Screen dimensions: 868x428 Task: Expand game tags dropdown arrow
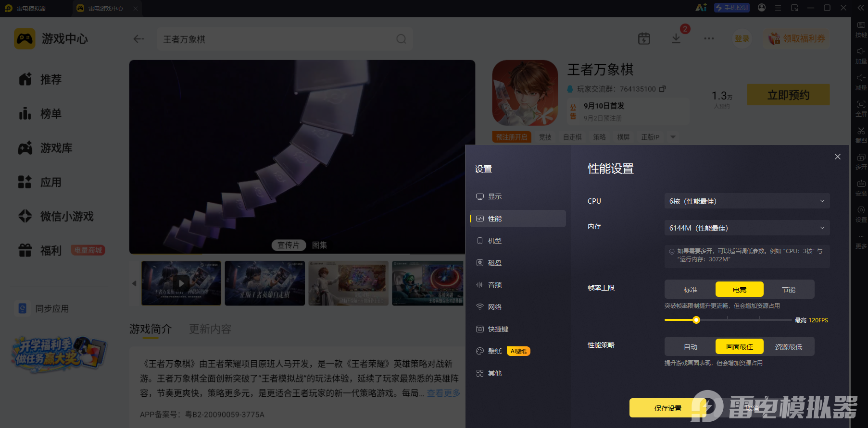673,137
